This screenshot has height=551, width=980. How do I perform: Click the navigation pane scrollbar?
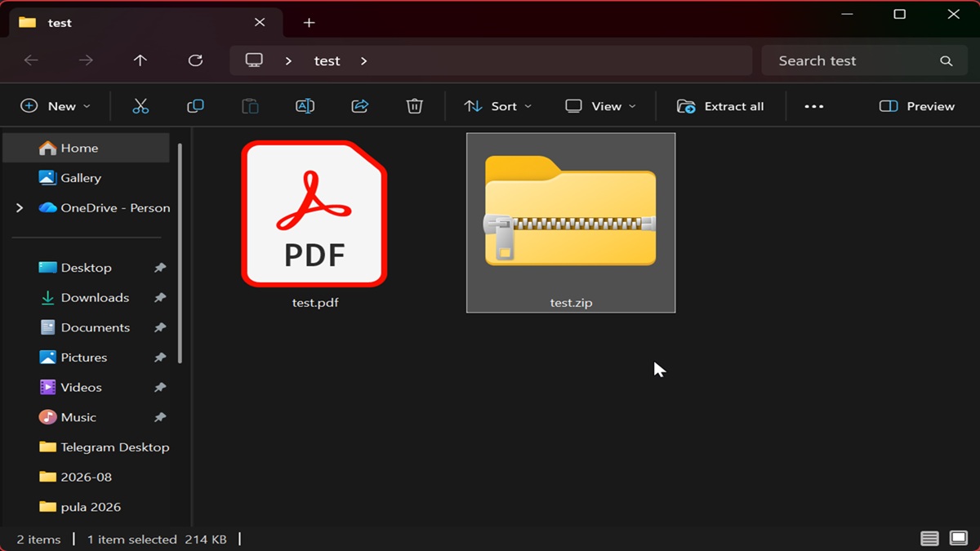180,253
